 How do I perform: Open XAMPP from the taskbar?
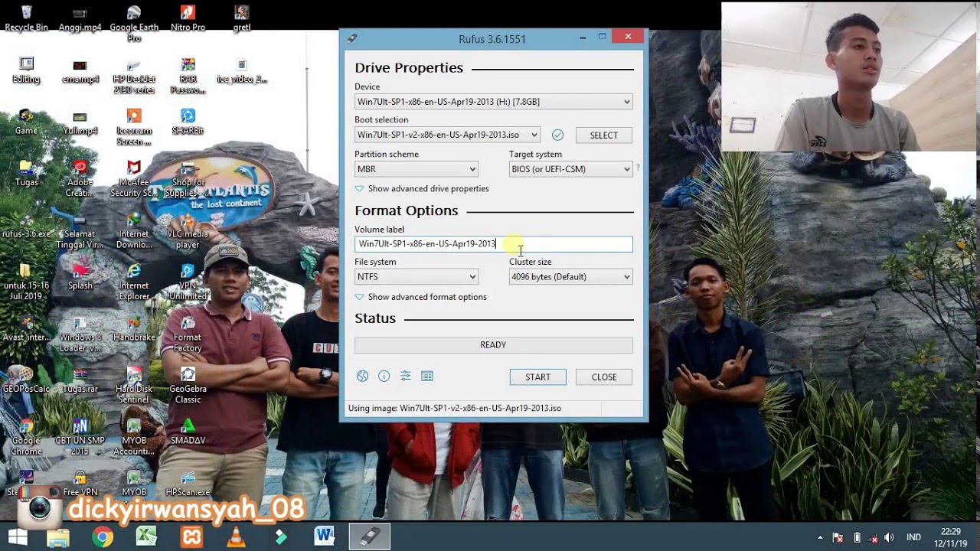click(191, 537)
